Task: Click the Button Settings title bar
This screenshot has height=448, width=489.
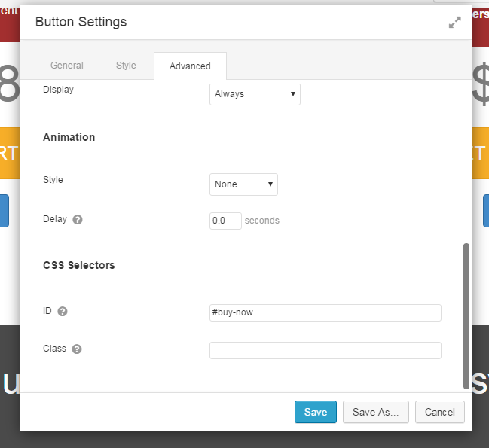Action: (226, 23)
